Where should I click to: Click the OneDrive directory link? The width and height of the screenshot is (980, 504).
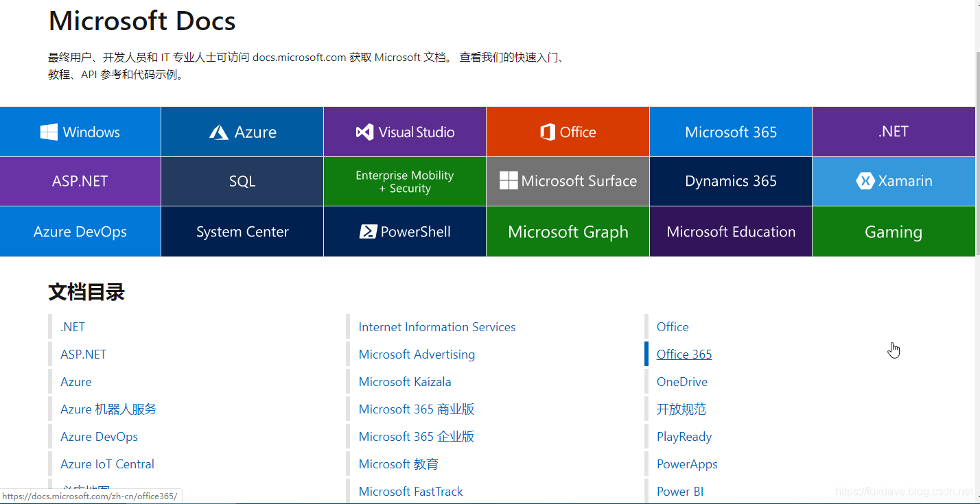[x=682, y=382]
